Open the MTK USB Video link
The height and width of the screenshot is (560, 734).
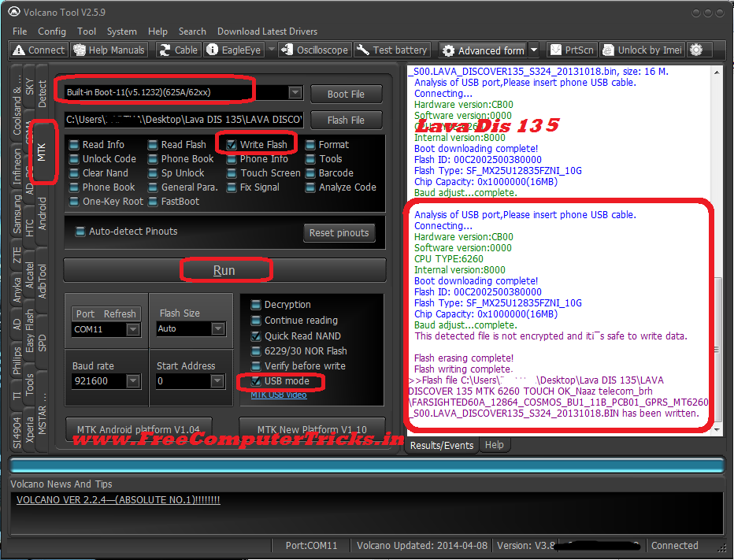(x=279, y=395)
